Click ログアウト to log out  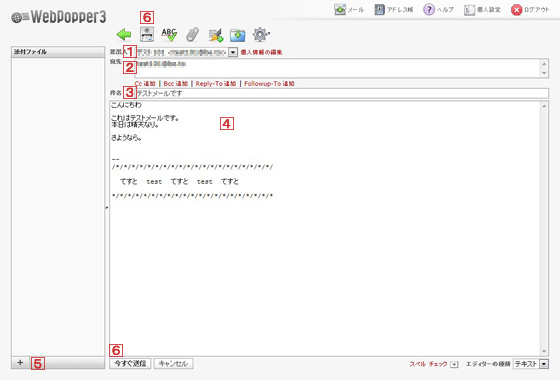(x=530, y=10)
